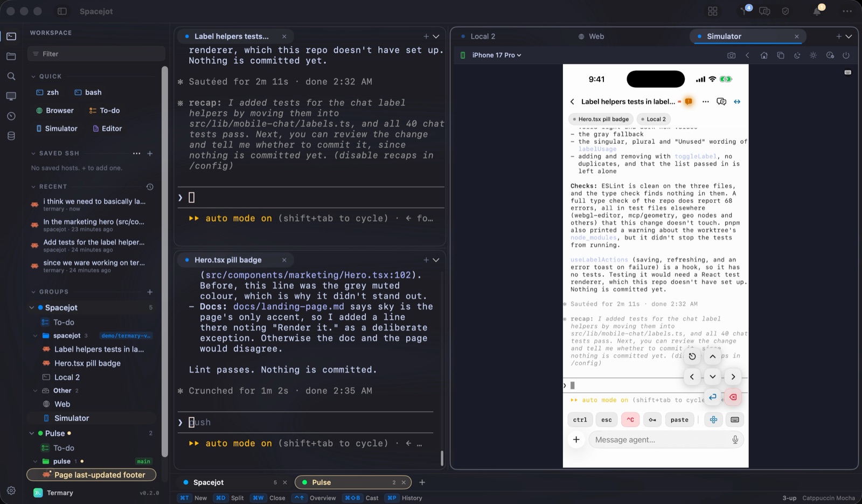Image resolution: width=862 pixels, height=504 pixels.
Task: Open the three-dot more menu in title bar
Action: click(x=847, y=11)
